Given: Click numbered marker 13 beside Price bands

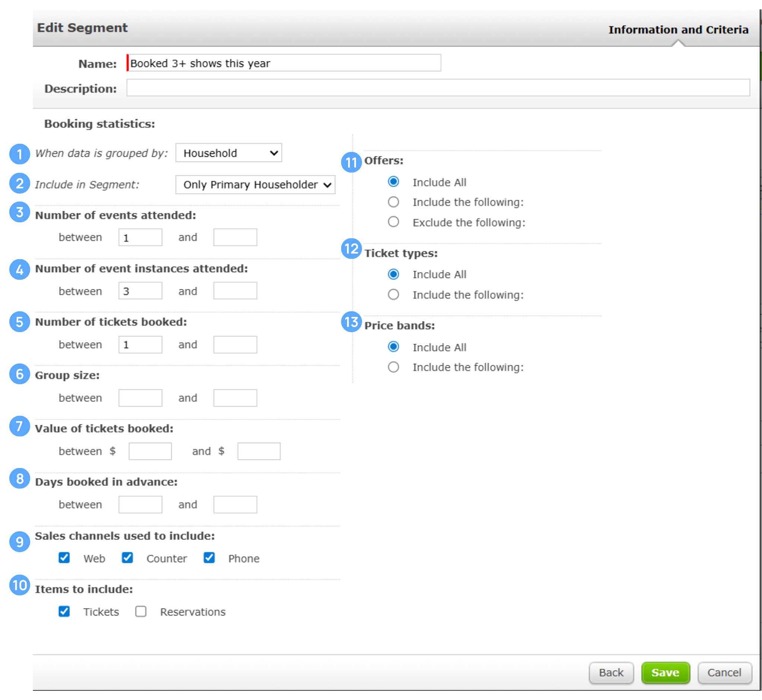Looking at the screenshot, I should pyautogui.click(x=351, y=322).
